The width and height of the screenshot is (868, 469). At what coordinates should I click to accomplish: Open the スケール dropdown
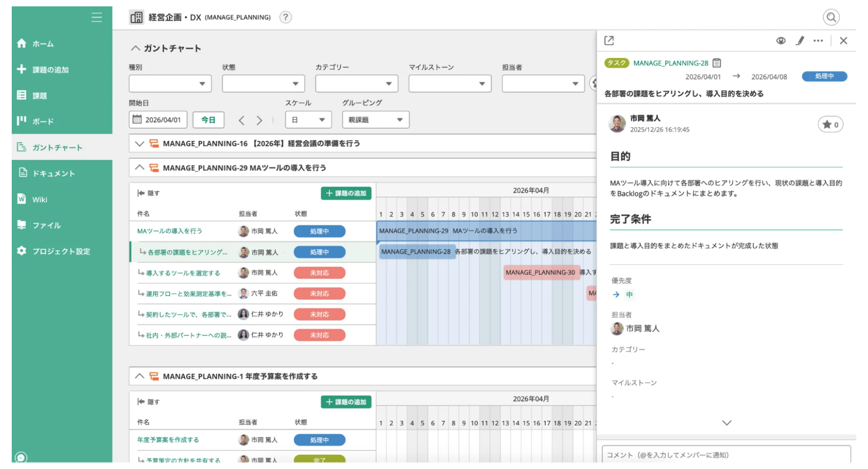click(308, 120)
